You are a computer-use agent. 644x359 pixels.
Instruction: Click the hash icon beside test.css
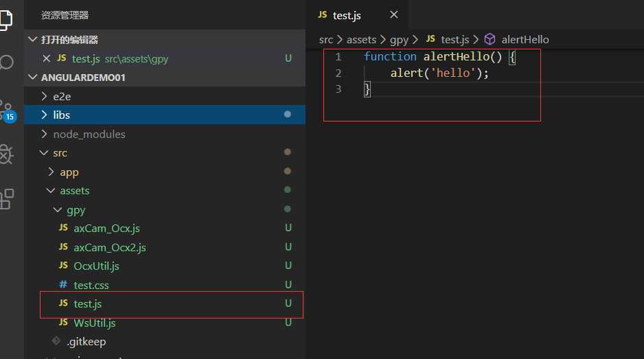pos(63,284)
